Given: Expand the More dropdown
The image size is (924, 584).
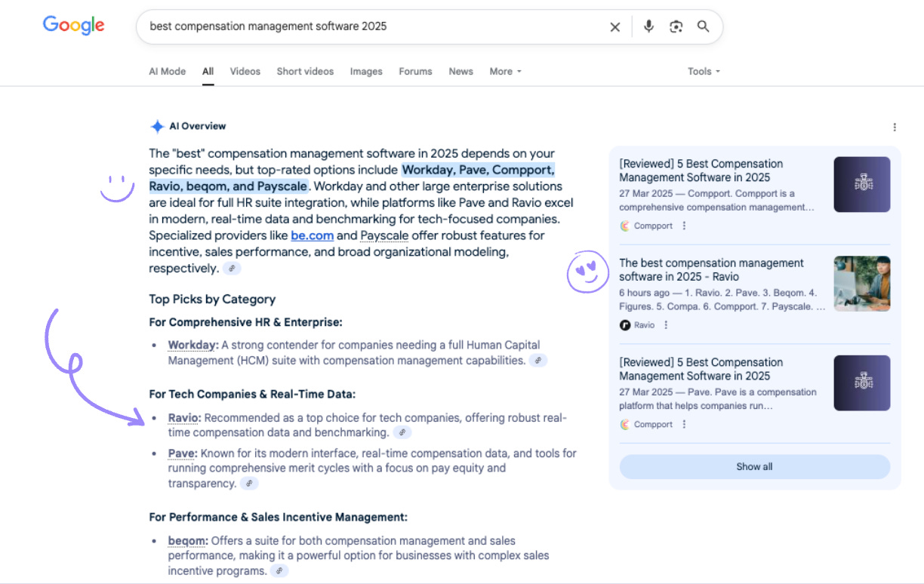Looking at the screenshot, I should (505, 71).
